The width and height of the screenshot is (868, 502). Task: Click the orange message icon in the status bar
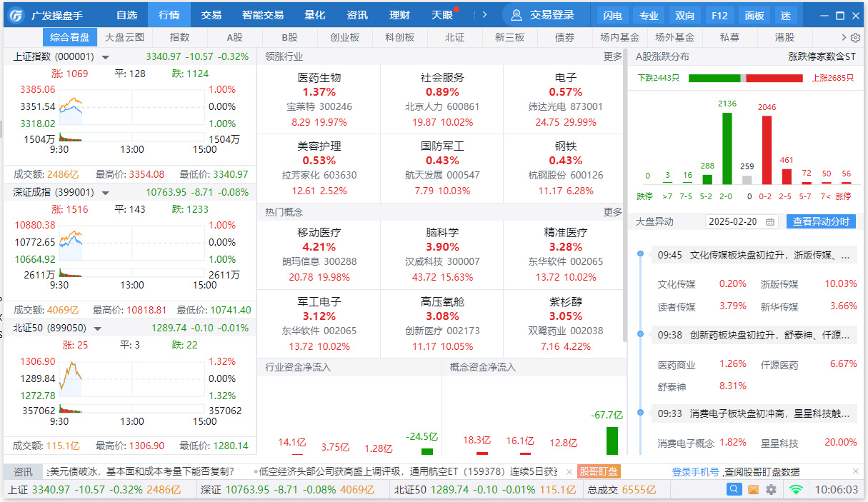[x=754, y=490]
